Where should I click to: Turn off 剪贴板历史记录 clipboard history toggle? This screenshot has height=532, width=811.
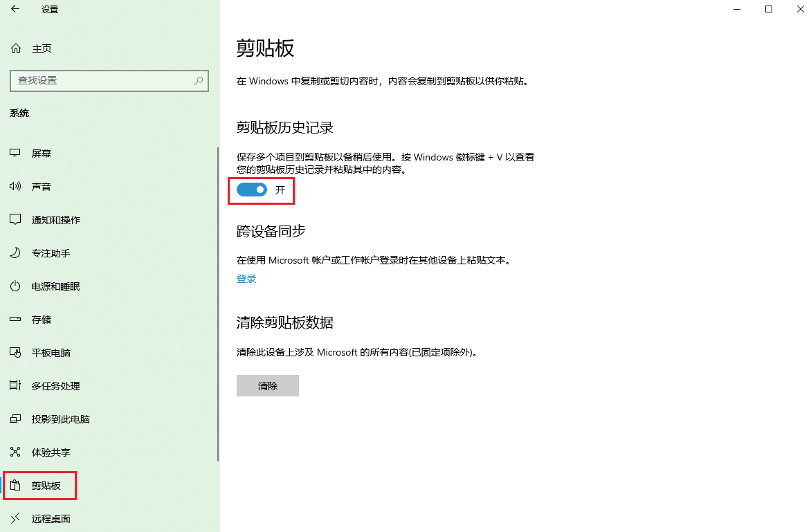[x=251, y=190]
